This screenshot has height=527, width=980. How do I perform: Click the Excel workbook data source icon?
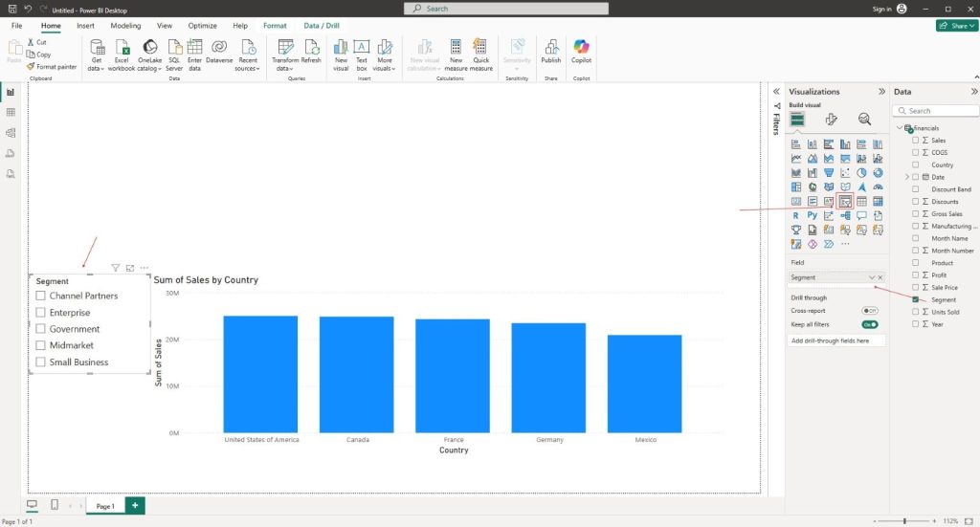point(122,51)
